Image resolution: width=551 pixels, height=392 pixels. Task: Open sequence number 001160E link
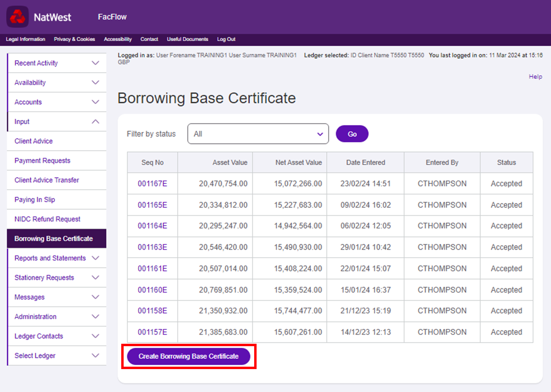coord(152,290)
